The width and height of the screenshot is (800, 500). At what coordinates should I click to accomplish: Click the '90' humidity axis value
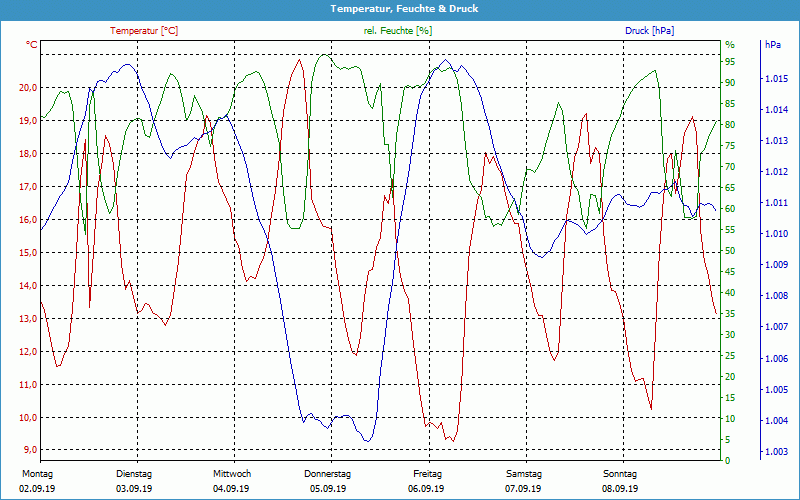pyautogui.click(x=730, y=83)
